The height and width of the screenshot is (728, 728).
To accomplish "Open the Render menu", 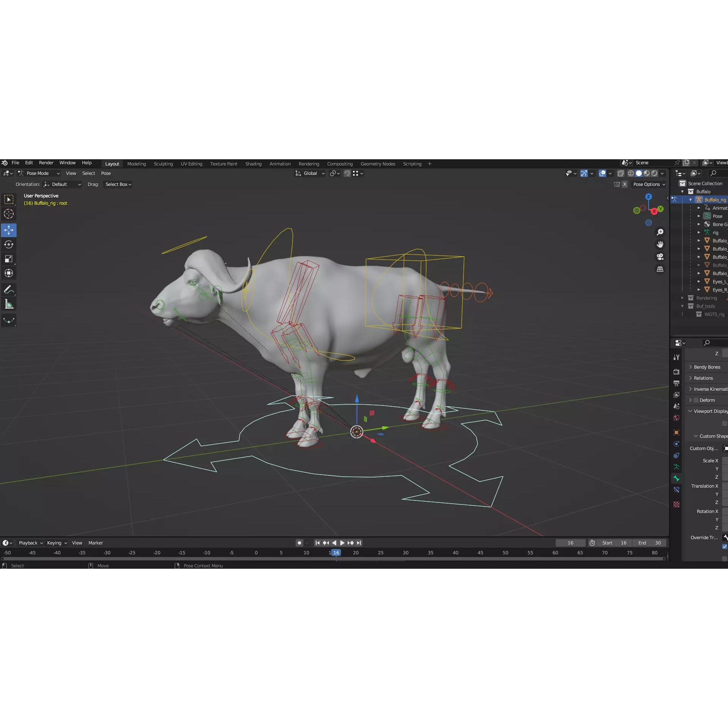I will (46, 162).
